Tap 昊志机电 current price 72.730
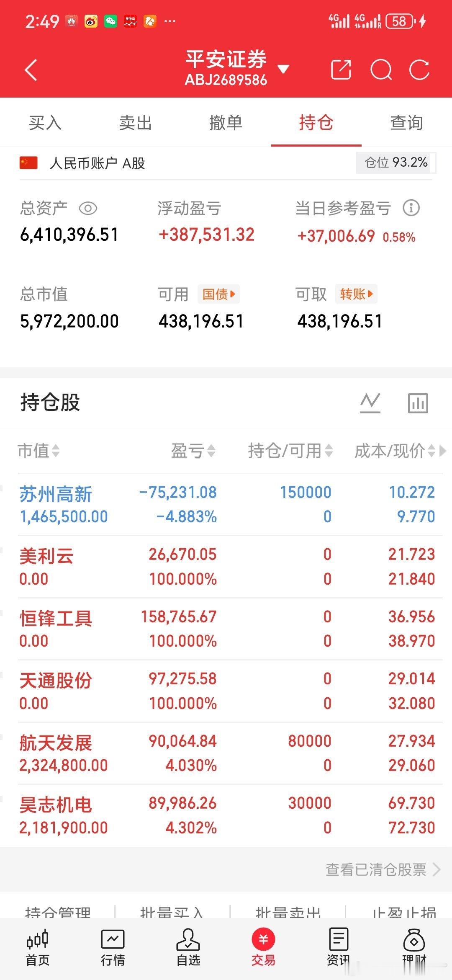The height and width of the screenshot is (980, 452). 412,828
